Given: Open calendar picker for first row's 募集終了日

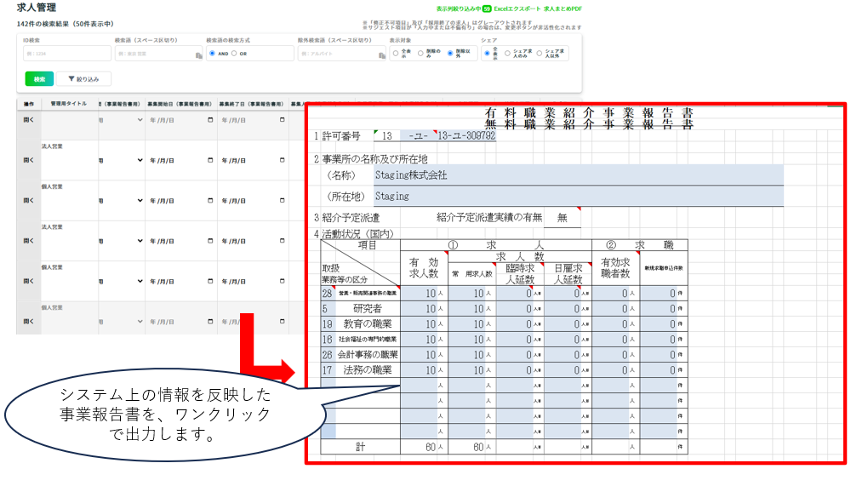Looking at the screenshot, I should [282, 120].
